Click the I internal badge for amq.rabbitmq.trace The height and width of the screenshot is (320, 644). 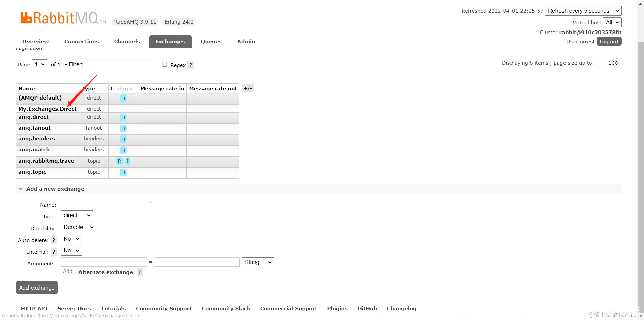pyautogui.click(x=127, y=162)
